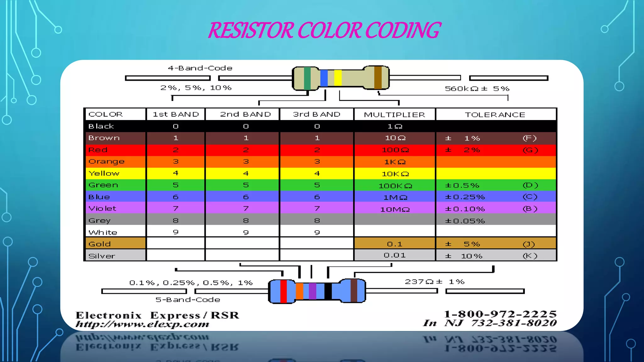Click the orange band on the 5-band resistor
The image size is (644, 362).
tap(299, 291)
